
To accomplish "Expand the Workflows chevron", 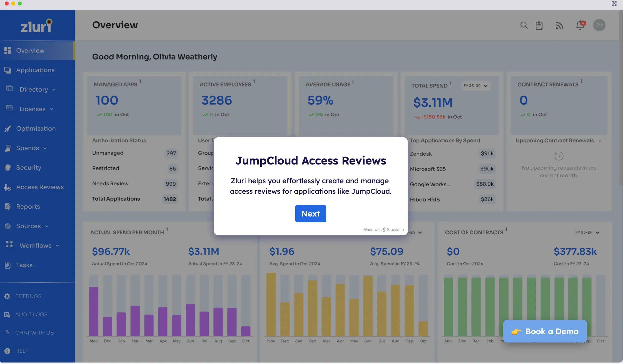I will point(57,246).
